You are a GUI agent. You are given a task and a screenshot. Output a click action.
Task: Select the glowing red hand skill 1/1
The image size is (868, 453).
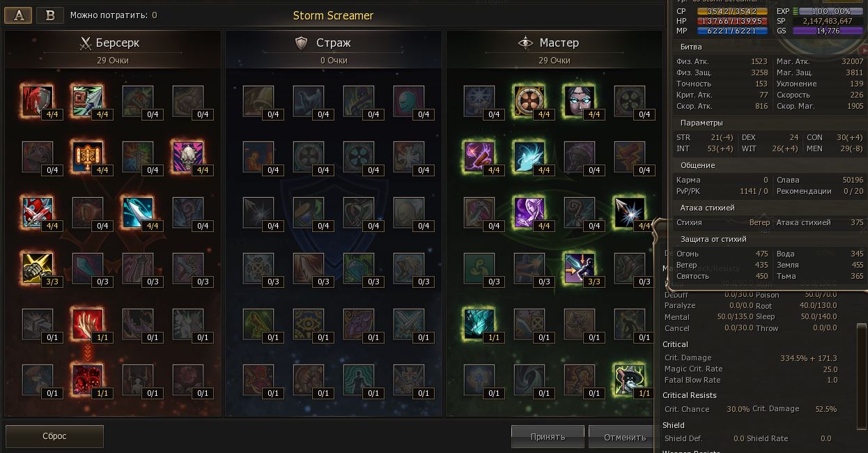coord(88,325)
